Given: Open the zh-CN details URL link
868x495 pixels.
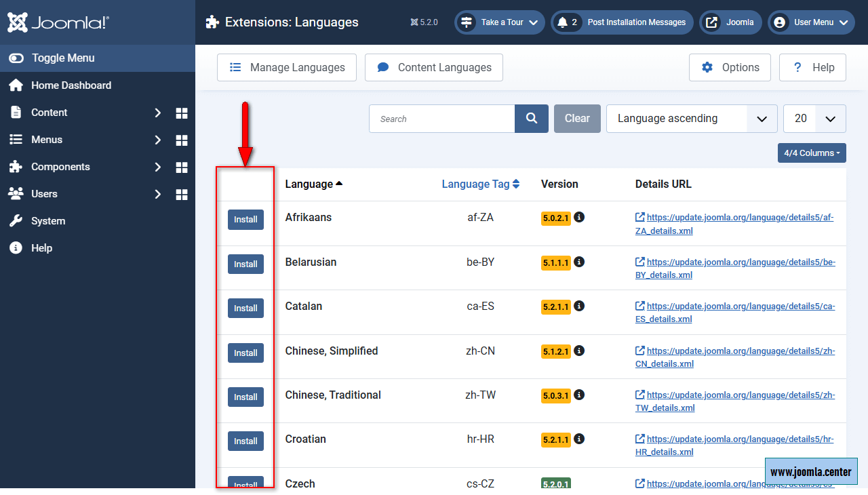Looking at the screenshot, I should coord(735,357).
